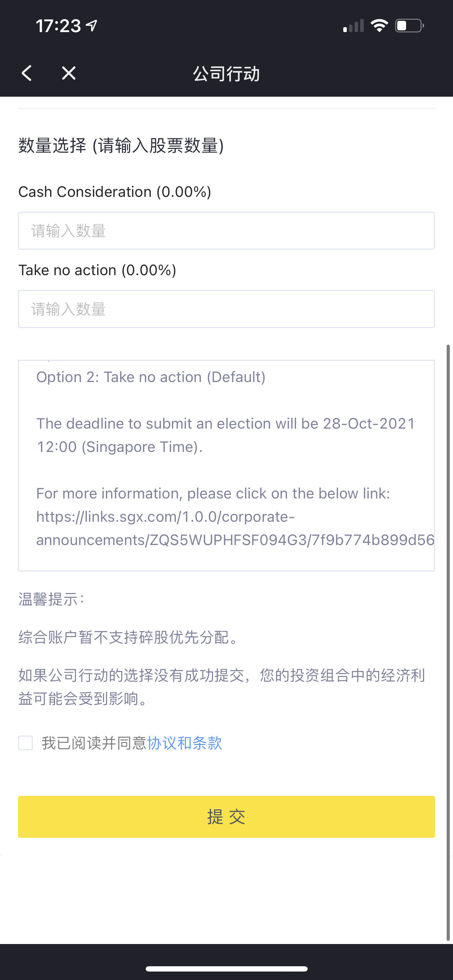
Task: Tap the 17:23 clock in status bar
Action: [x=58, y=26]
